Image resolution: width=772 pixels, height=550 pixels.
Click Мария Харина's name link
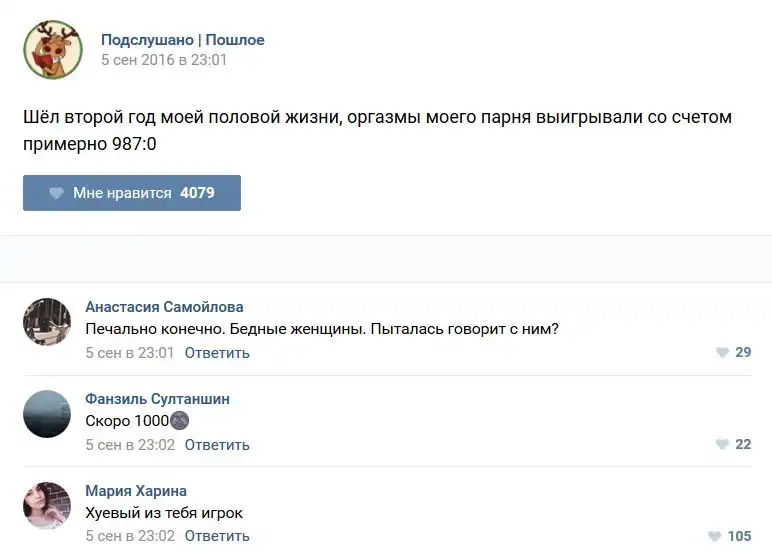(136, 491)
